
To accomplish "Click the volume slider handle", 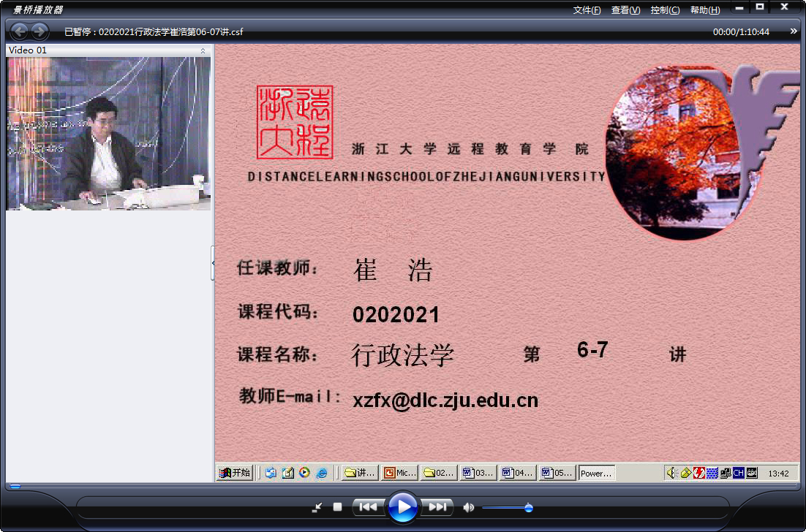I will click(528, 508).
